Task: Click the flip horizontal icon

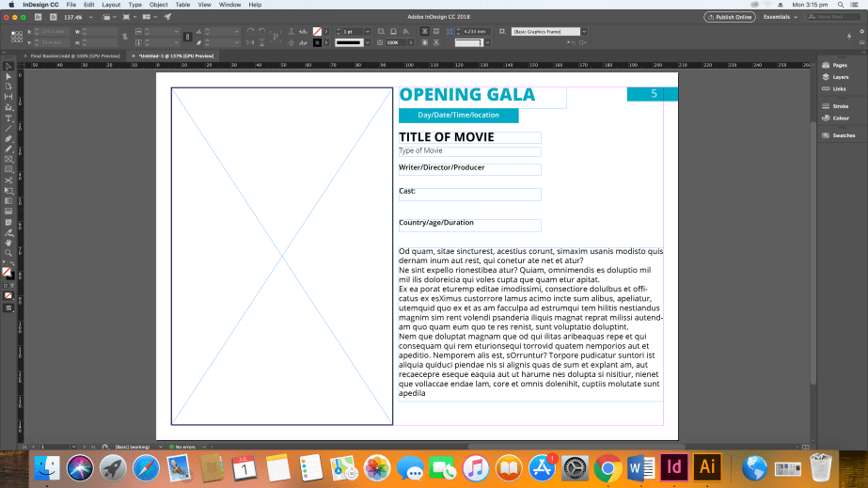Action: pos(250,42)
